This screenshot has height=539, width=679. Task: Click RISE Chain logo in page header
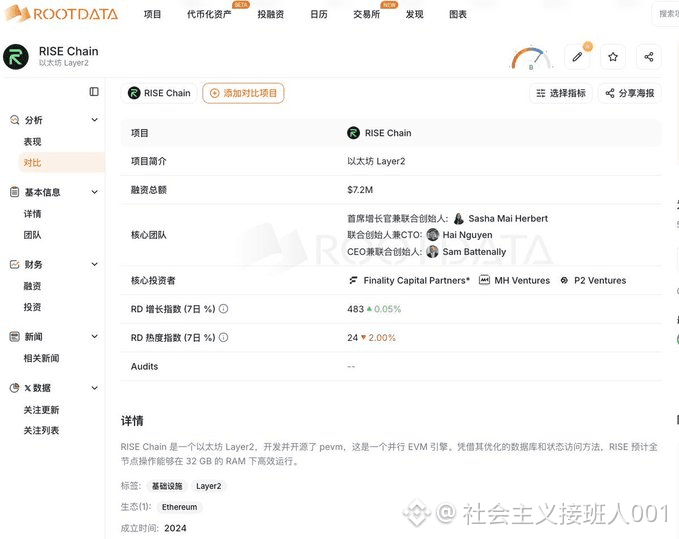(16, 57)
